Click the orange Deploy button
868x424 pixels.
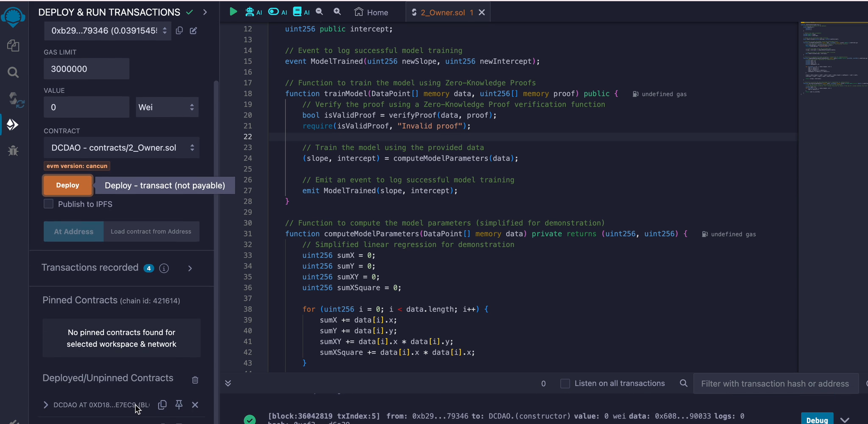click(68, 185)
